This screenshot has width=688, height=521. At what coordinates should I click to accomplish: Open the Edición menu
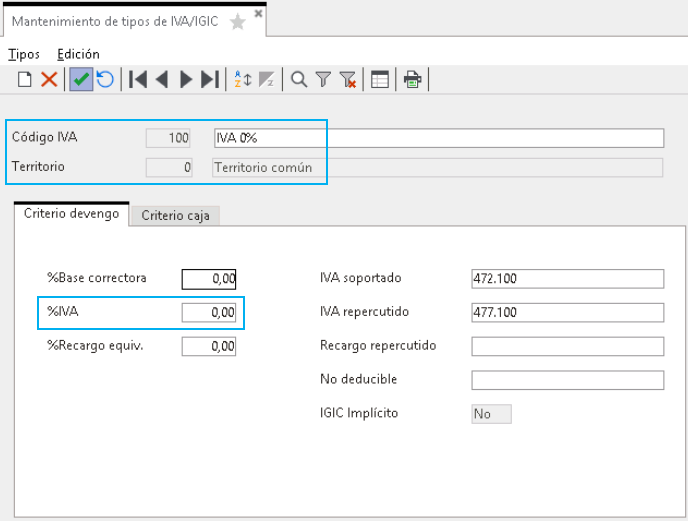pos(79,54)
